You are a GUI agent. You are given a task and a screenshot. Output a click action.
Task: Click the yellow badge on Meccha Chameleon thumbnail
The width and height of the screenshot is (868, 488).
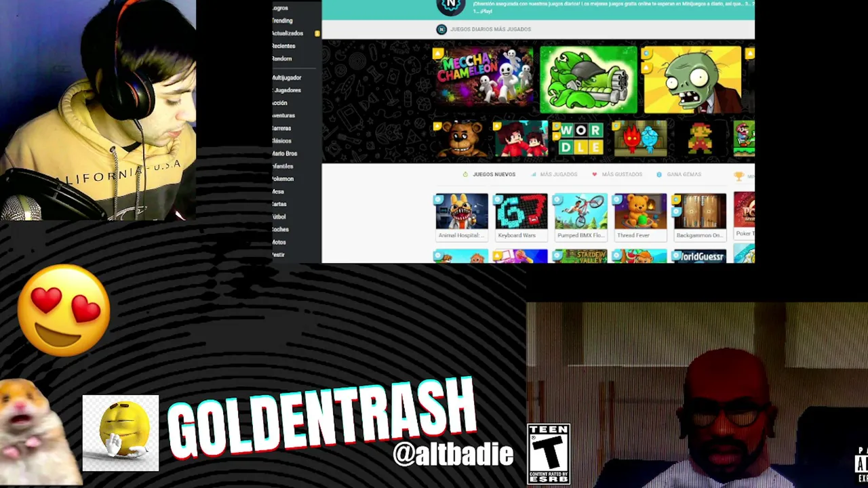(x=438, y=54)
